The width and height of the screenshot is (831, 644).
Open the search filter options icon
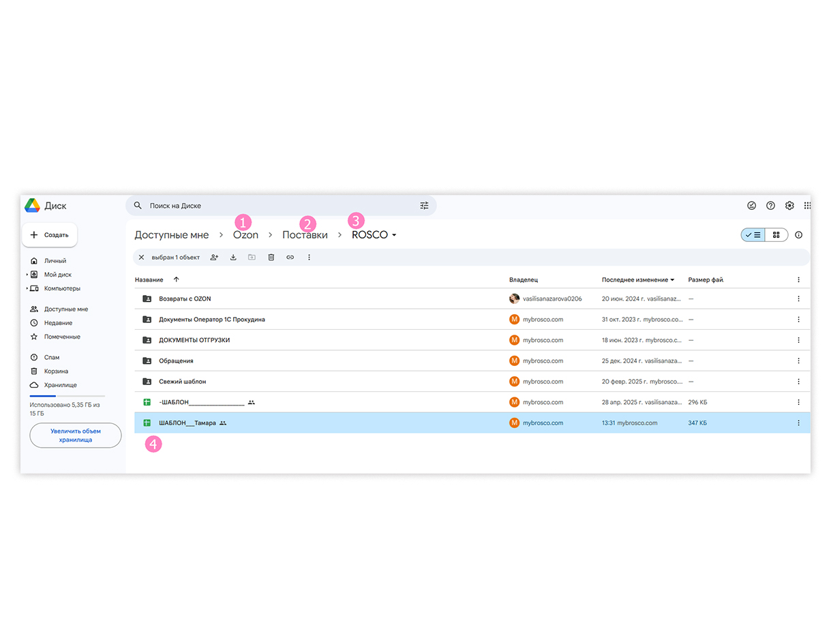click(424, 205)
